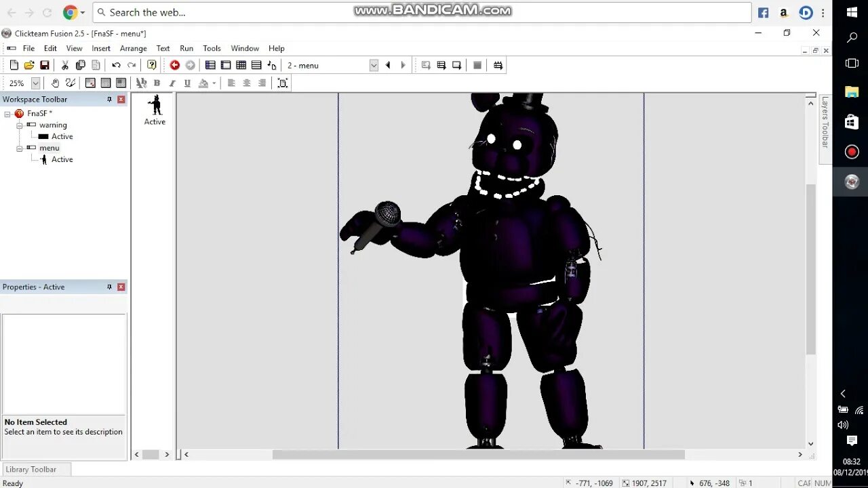The width and height of the screenshot is (868, 488).
Task: Go to the previous frame arrow
Action: coord(388,65)
